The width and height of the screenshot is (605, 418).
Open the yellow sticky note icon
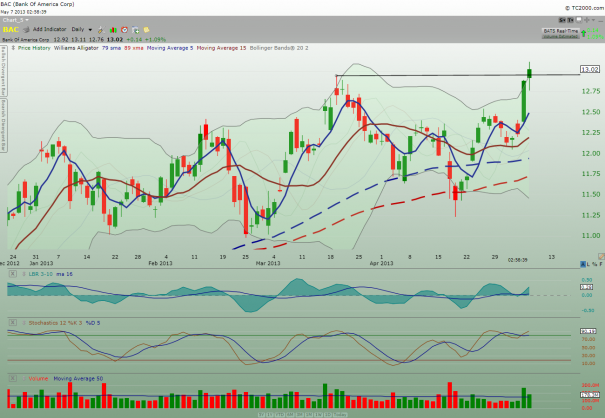(147, 30)
